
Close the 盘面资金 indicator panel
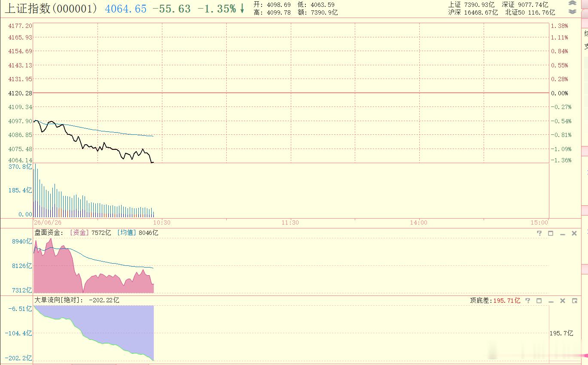pos(574,233)
